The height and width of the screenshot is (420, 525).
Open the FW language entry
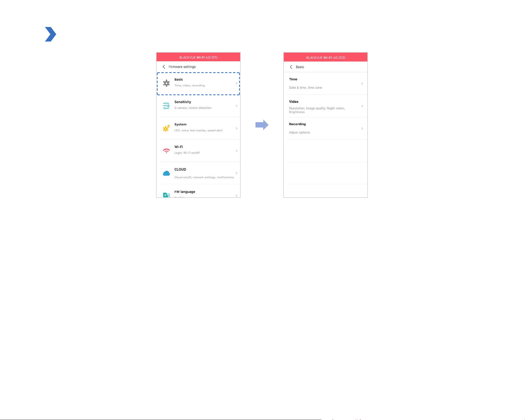click(198, 191)
